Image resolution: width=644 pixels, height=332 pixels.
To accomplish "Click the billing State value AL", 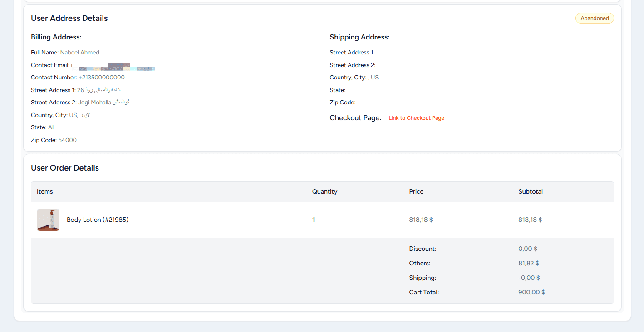I will click(x=52, y=127).
